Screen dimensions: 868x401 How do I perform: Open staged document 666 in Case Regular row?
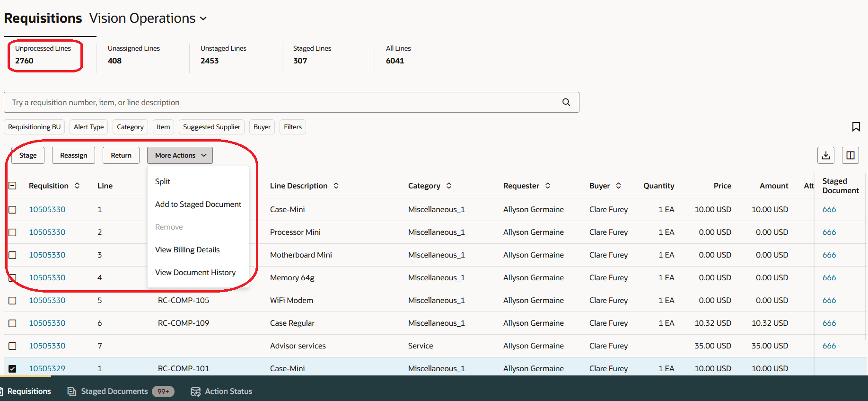coord(829,323)
